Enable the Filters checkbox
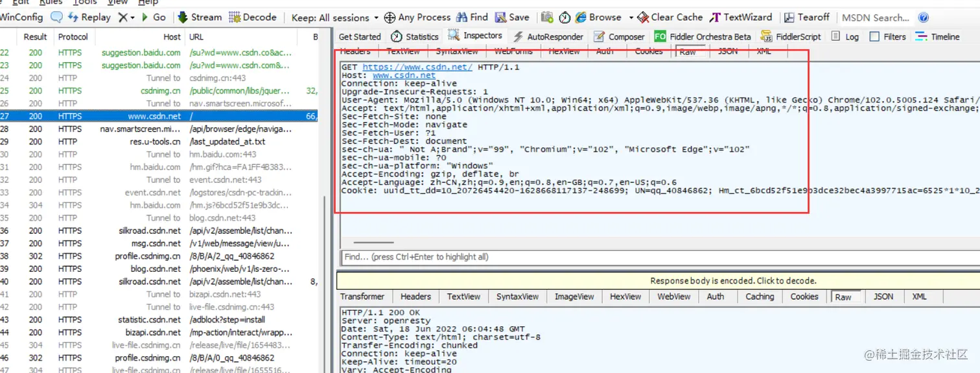980x373 pixels. point(875,37)
